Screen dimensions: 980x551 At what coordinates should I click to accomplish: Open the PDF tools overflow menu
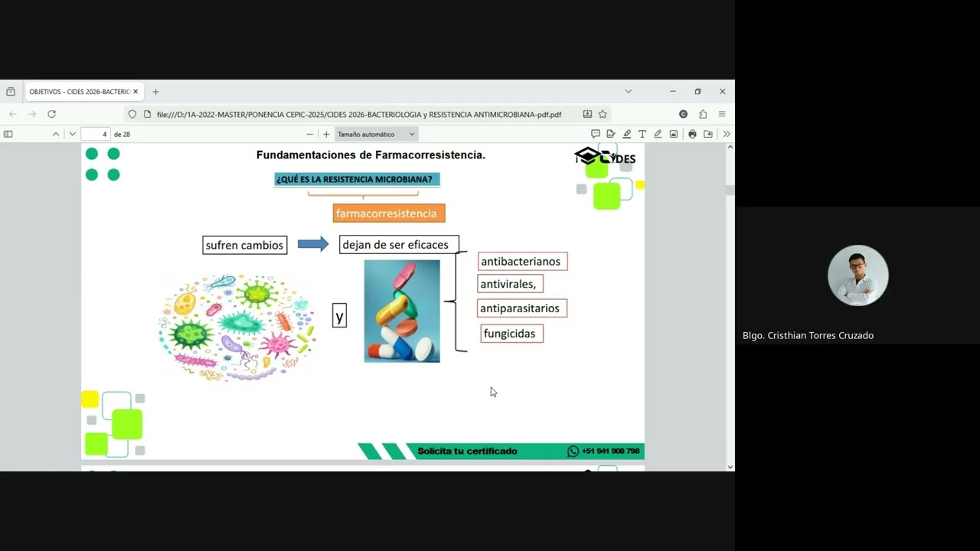tap(727, 134)
